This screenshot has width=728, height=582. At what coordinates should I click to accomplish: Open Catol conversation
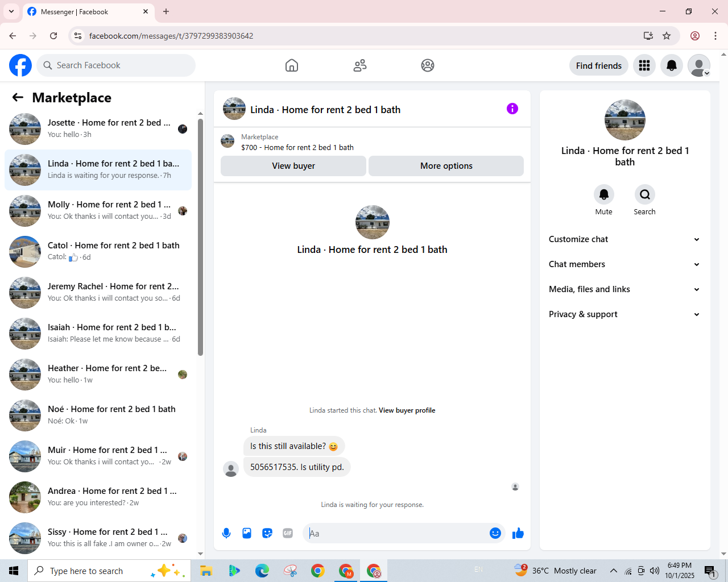click(98, 252)
